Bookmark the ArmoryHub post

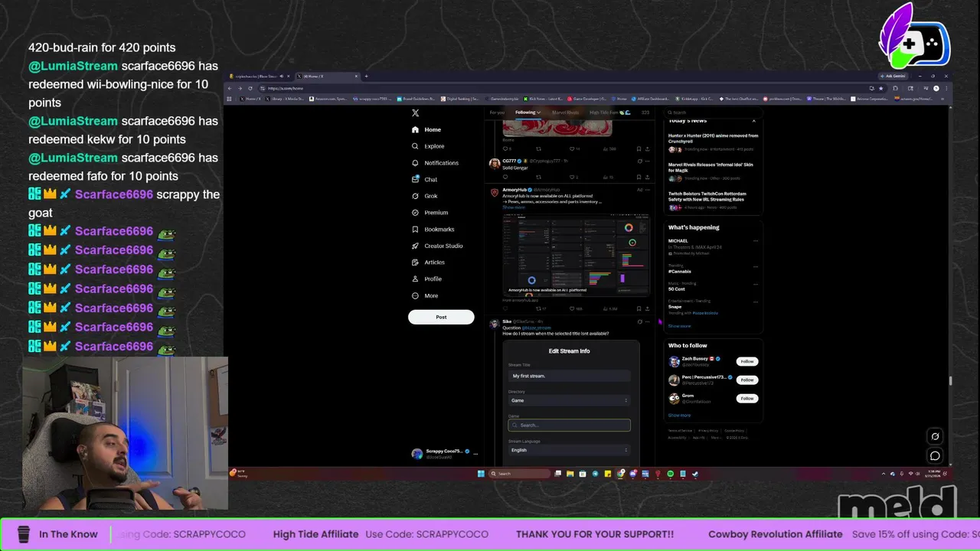point(639,308)
